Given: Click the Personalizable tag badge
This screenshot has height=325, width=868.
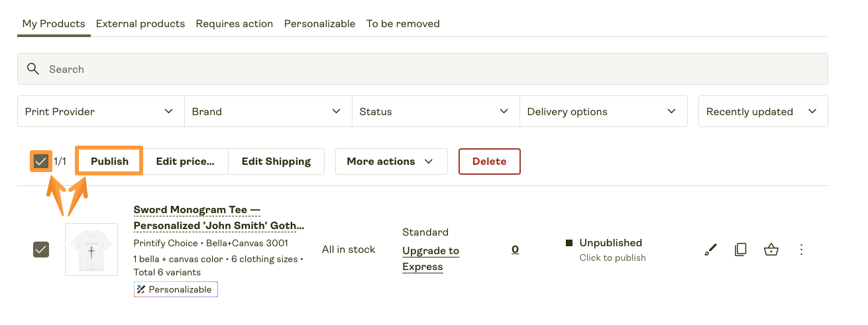Looking at the screenshot, I should point(176,289).
